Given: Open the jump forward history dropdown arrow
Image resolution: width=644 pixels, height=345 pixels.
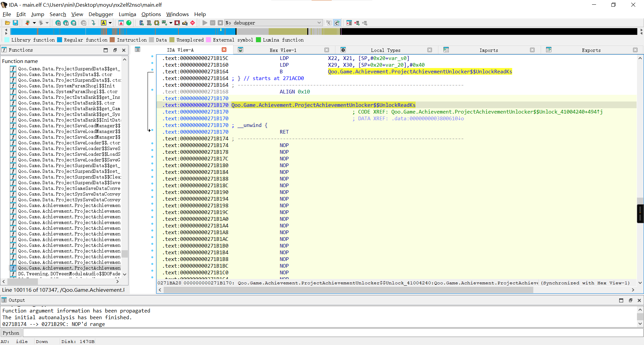Looking at the screenshot, I should pyautogui.click(x=47, y=23).
